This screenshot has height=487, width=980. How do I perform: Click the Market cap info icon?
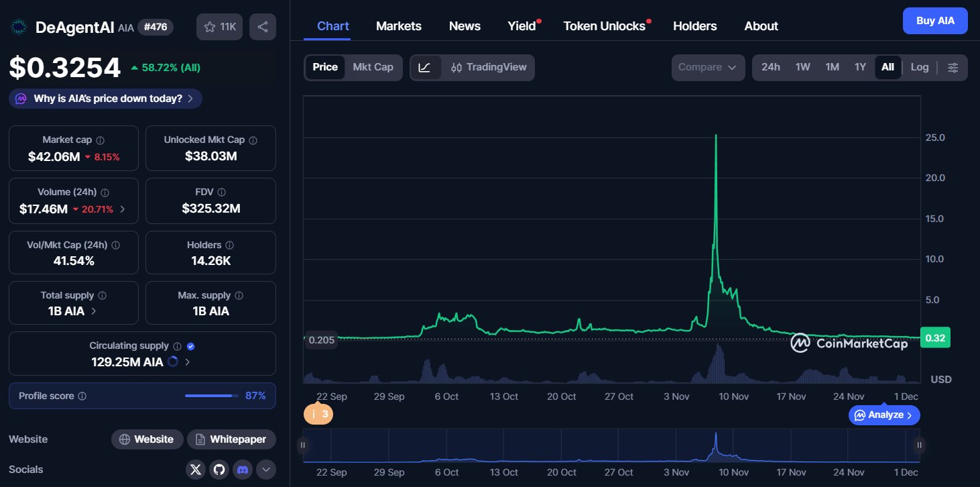(x=101, y=140)
